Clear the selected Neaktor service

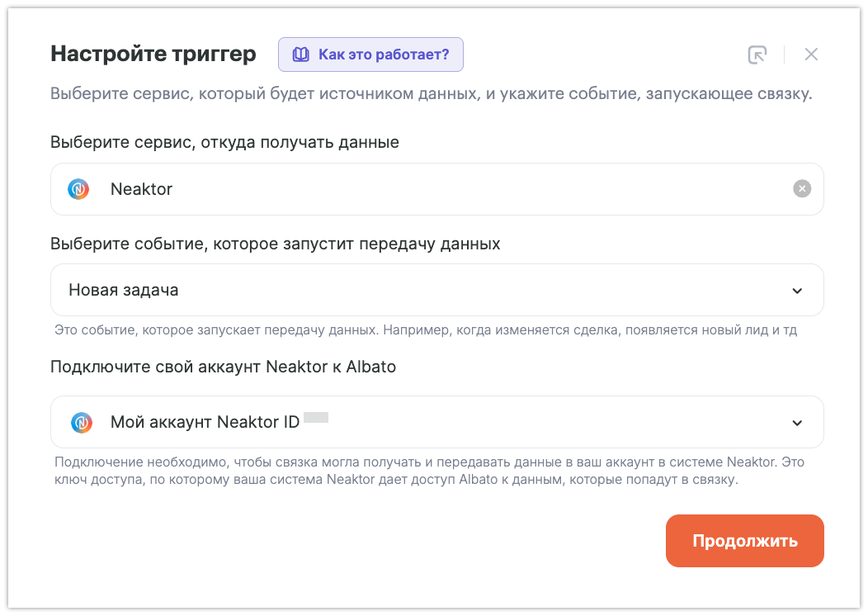tap(802, 189)
